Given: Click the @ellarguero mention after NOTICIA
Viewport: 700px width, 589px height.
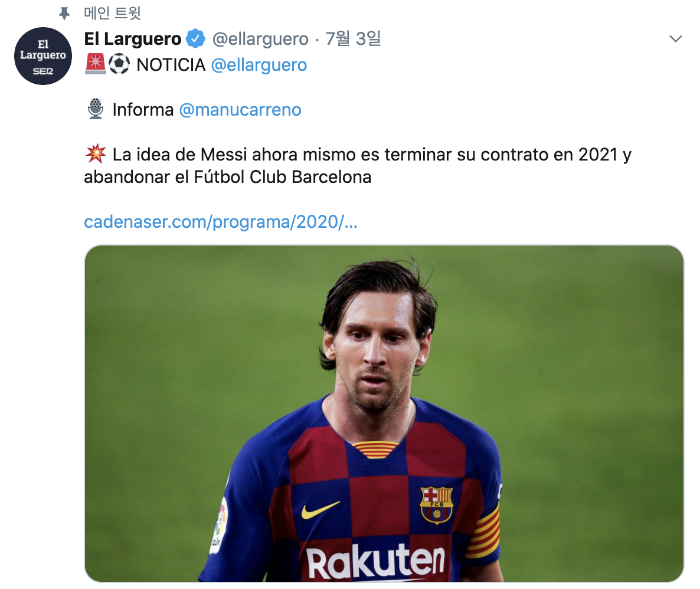Looking at the screenshot, I should pos(259,65).
